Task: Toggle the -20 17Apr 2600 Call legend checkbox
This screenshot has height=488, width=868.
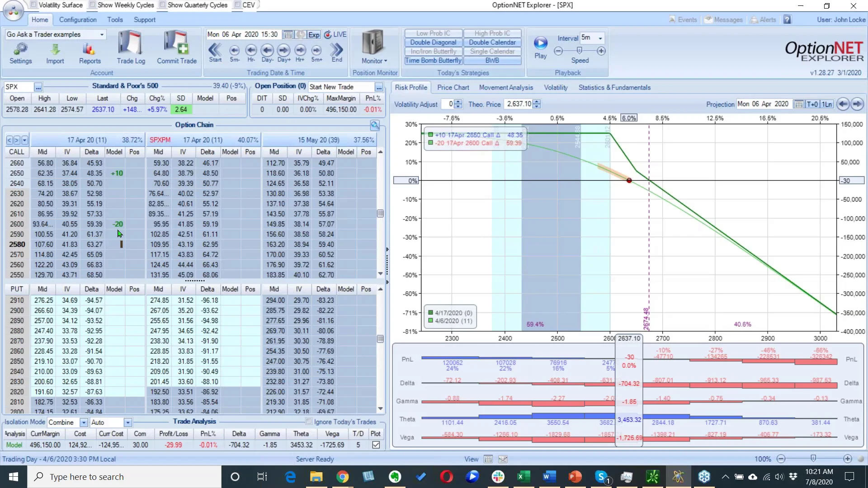Action: (x=430, y=143)
